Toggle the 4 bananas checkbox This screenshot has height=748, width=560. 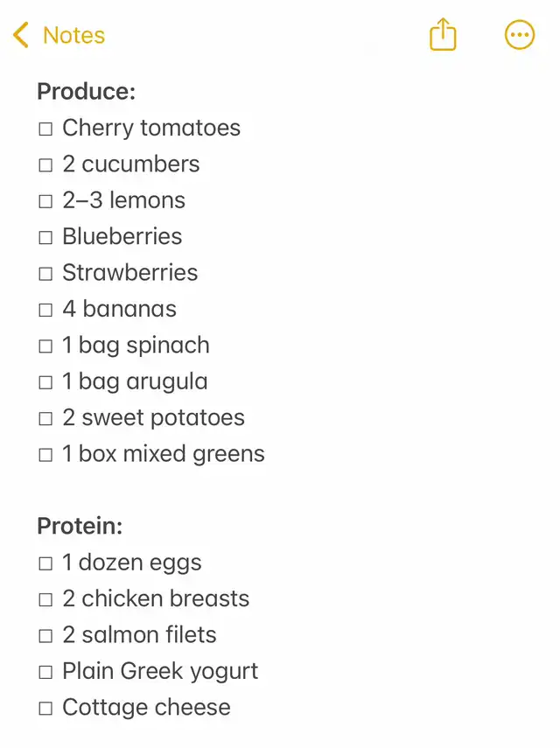[x=45, y=310]
